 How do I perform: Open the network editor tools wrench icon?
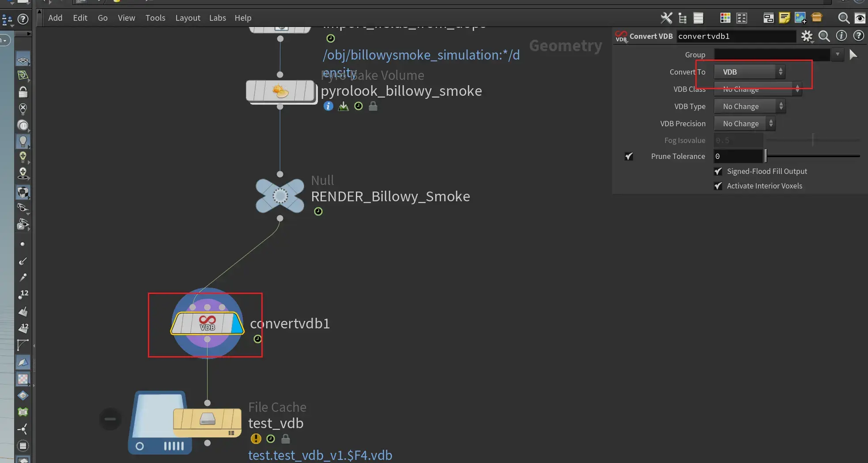click(x=666, y=18)
